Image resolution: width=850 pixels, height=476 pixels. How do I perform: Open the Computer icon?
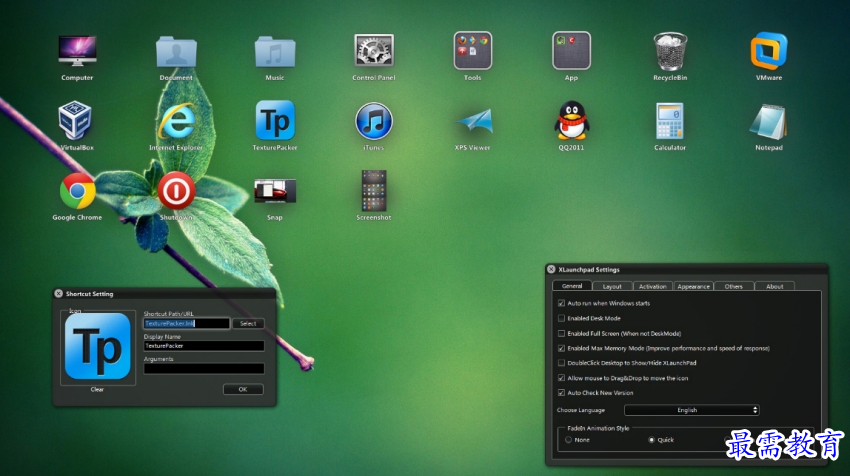coord(77,51)
